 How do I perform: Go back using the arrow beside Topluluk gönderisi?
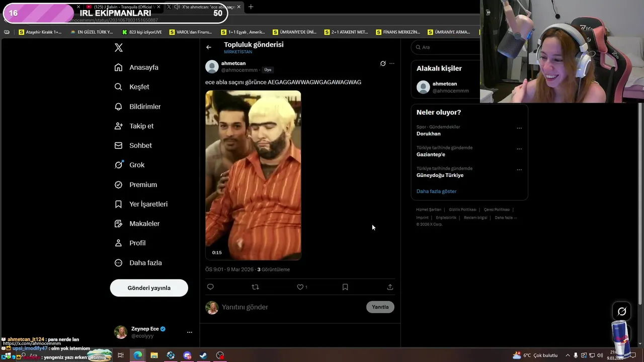pyautogui.click(x=209, y=47)
